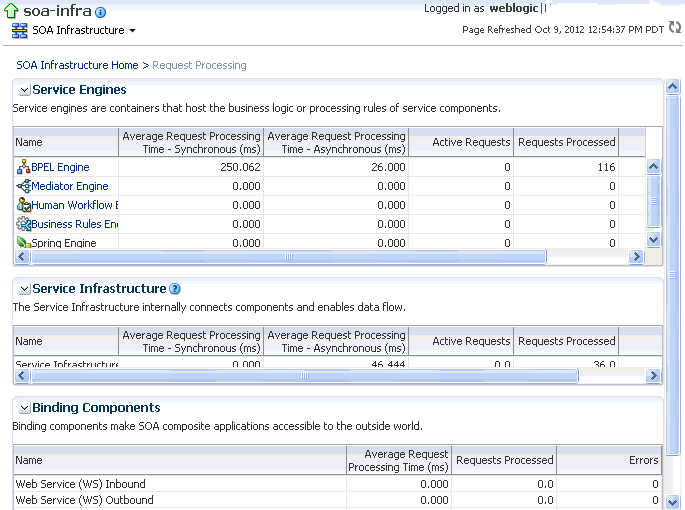The image size is (685, 510).
Task: Click the BPEL Engine icon
Action: (23, 167)
